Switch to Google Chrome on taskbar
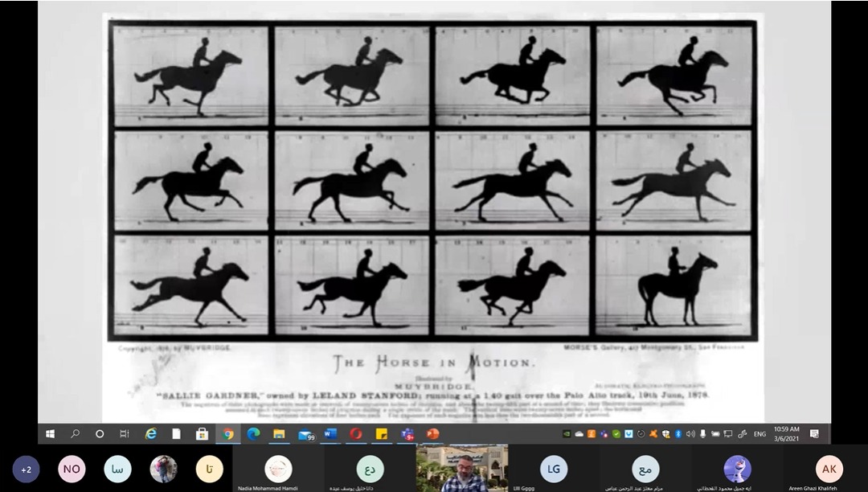Viewport: 868px width, 492px height. (228, 434)
